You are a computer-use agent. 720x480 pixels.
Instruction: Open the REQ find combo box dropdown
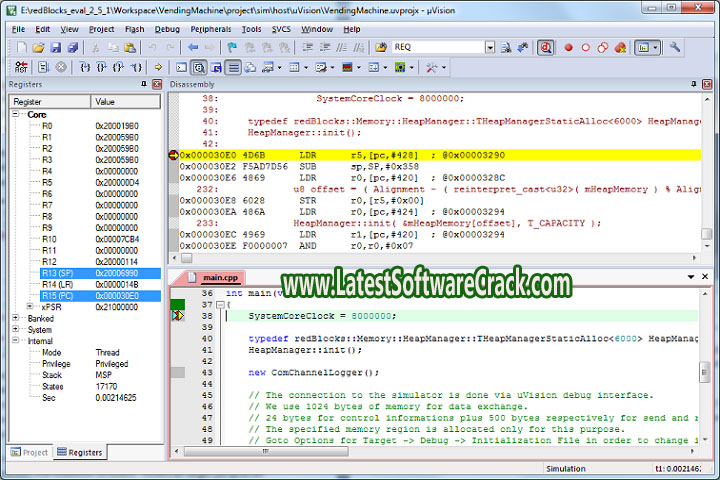[x=490, y=47]
